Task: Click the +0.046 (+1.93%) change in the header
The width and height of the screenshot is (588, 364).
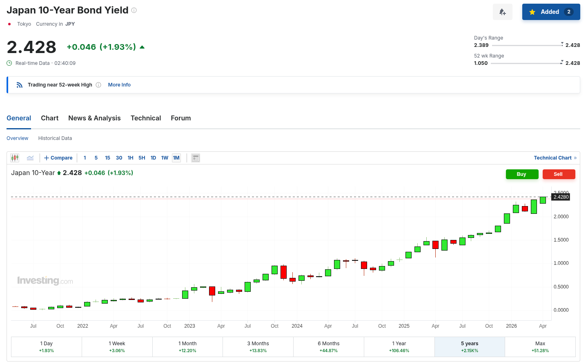Action: click(101, 47)
